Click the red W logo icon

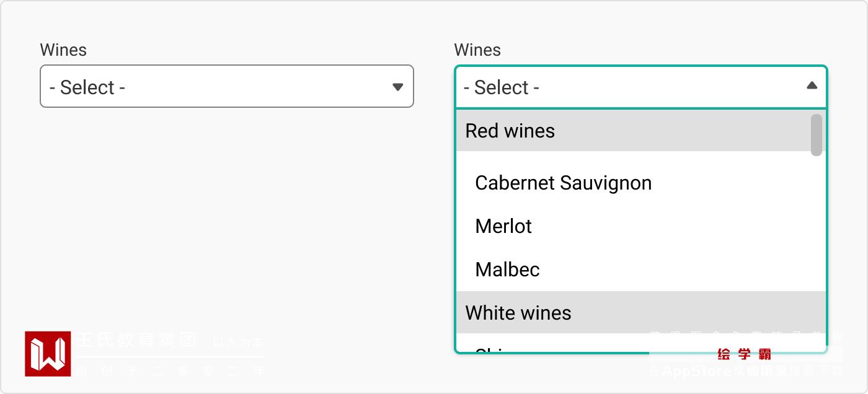48,354
